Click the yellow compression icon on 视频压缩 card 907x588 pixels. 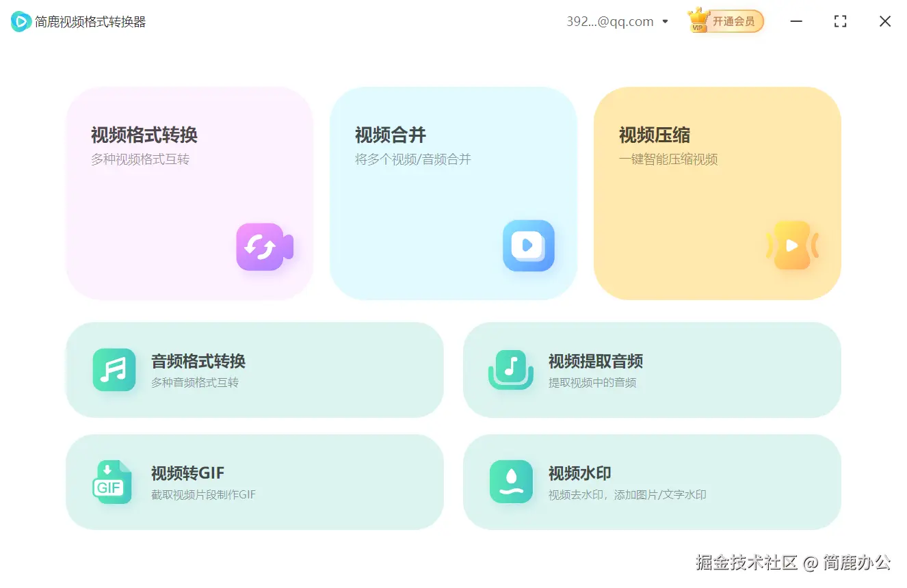coord(793,246)
